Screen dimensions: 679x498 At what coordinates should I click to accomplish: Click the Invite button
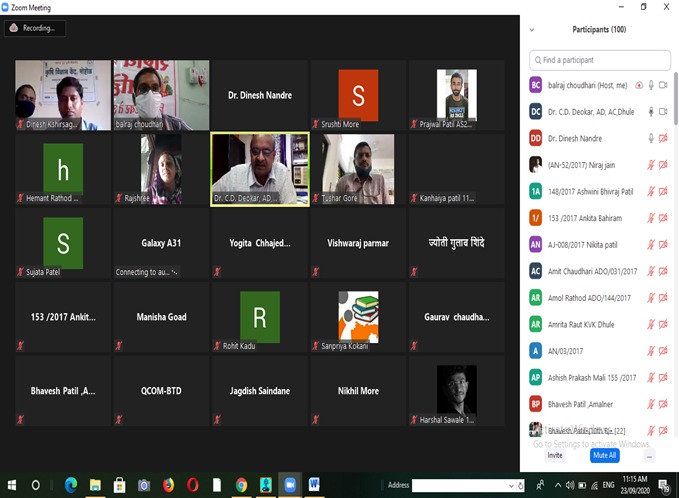click(555, 455)
